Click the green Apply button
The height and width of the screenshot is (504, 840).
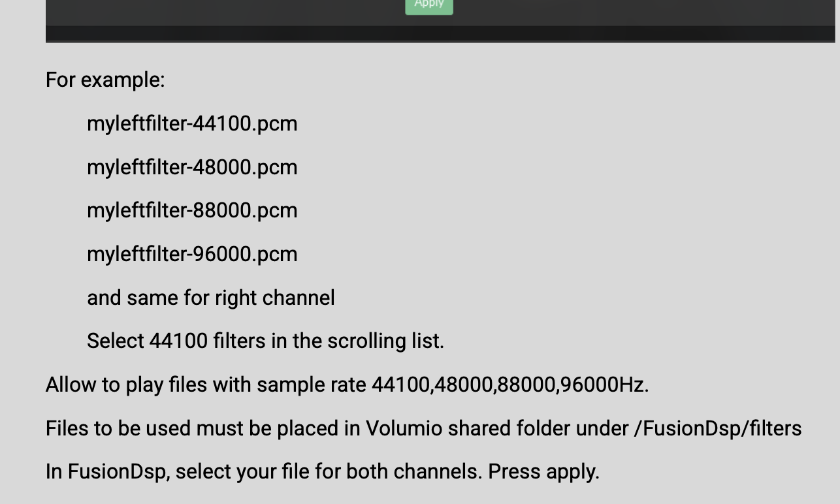point(429,5)
